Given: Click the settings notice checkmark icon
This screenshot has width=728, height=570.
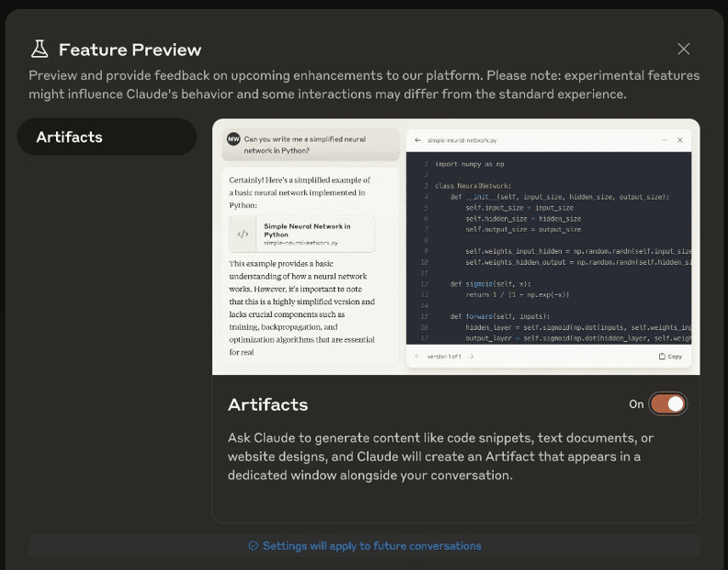Looking at the screenshot, I should click(x=253, y=545).
